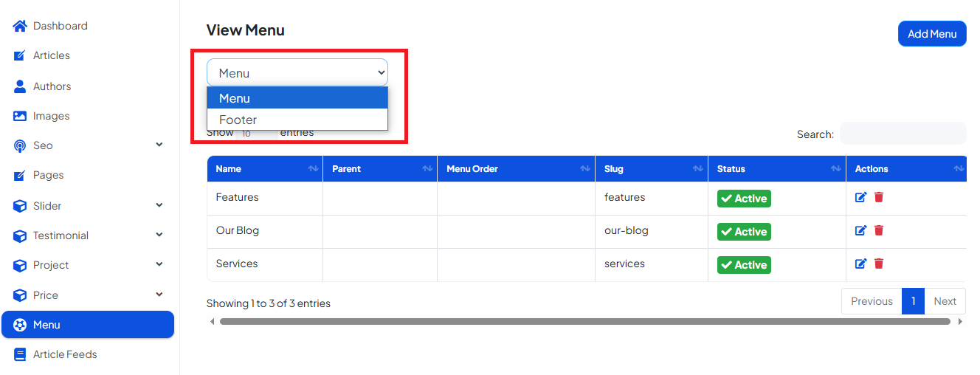The height and width of the screenshot is (375, 980).
Task: Select page 1 in pagination
Action: [913, 301]
